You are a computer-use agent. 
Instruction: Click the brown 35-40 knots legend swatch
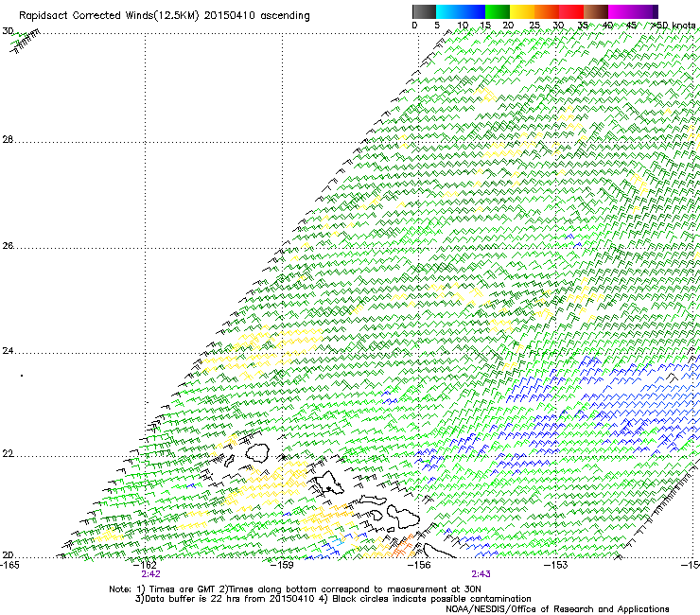coord(596,11)
